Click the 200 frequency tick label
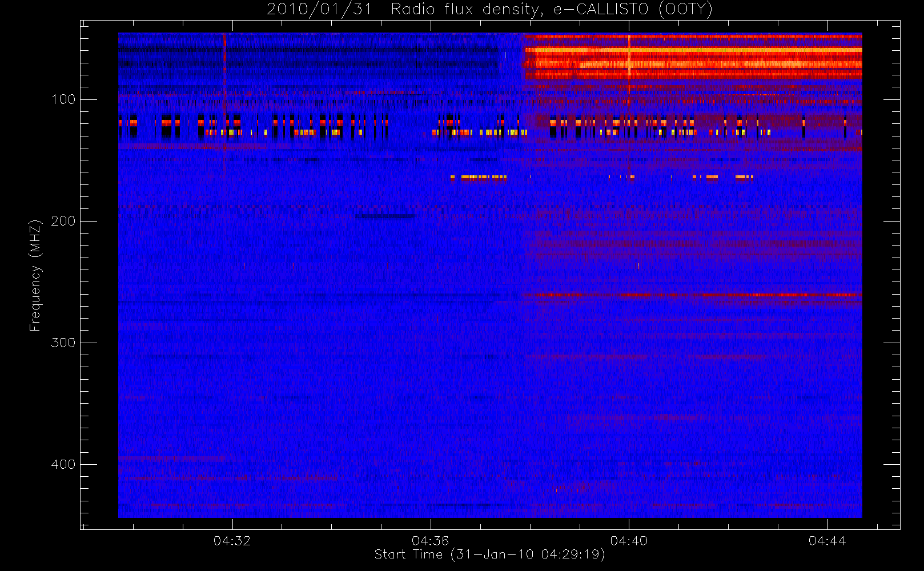 click(x=63, y=221)
